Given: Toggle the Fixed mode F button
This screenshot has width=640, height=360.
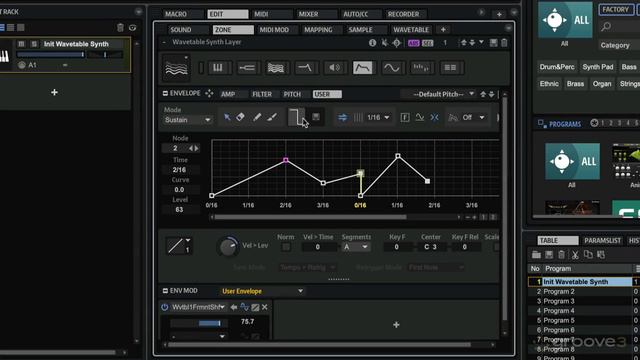Looking at the screenshot, I should (x=405, y=118).
